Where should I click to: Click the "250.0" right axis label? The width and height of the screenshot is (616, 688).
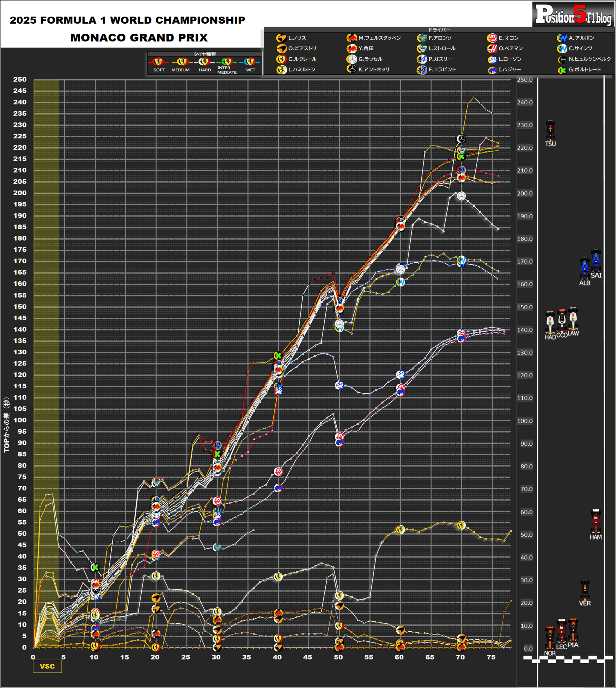coord(525,80)
